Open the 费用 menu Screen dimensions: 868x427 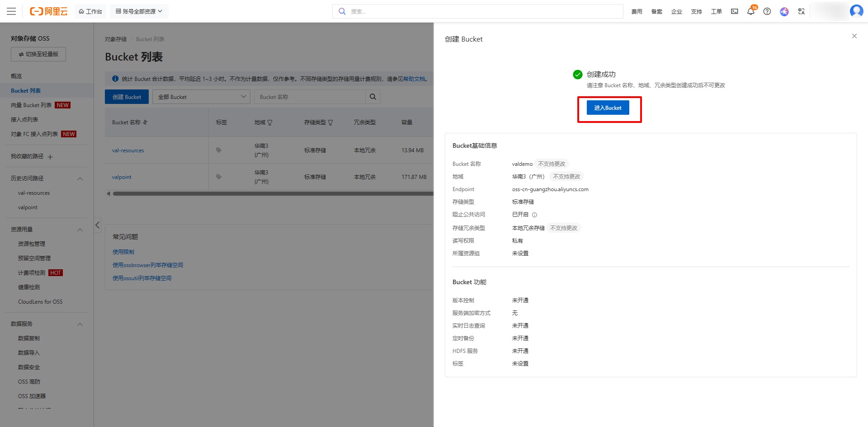[x=637, y=11]
